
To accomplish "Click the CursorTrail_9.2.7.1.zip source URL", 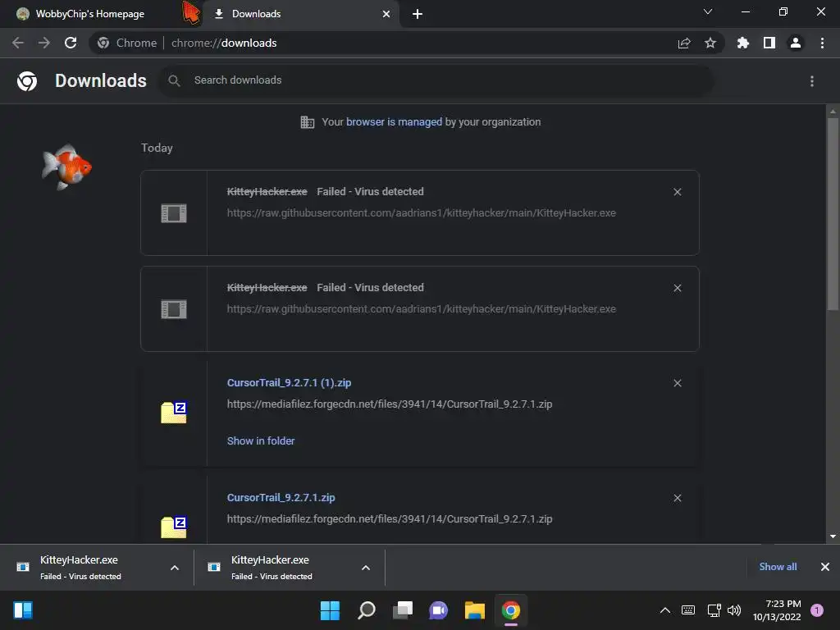I will (x=390, y=518).
